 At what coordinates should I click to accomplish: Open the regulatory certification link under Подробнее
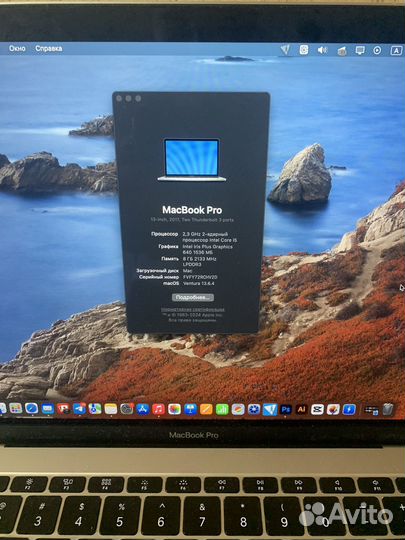click(x=193, y=310)
